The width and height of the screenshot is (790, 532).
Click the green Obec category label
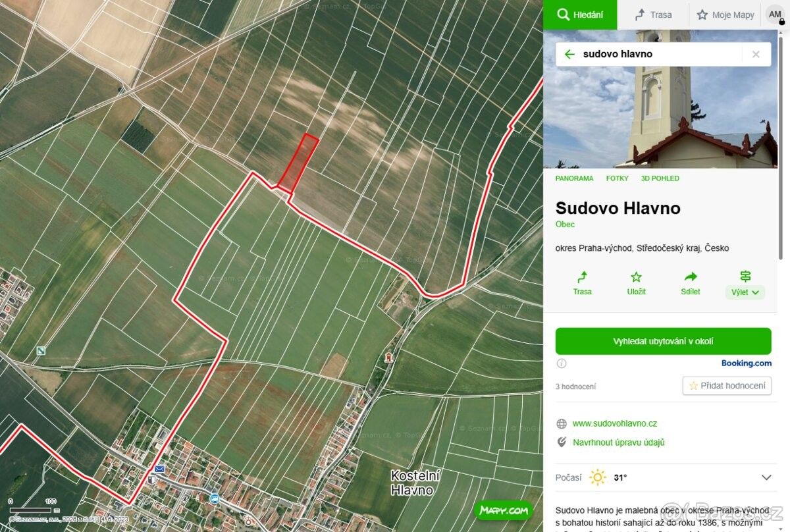coord(565,225)
